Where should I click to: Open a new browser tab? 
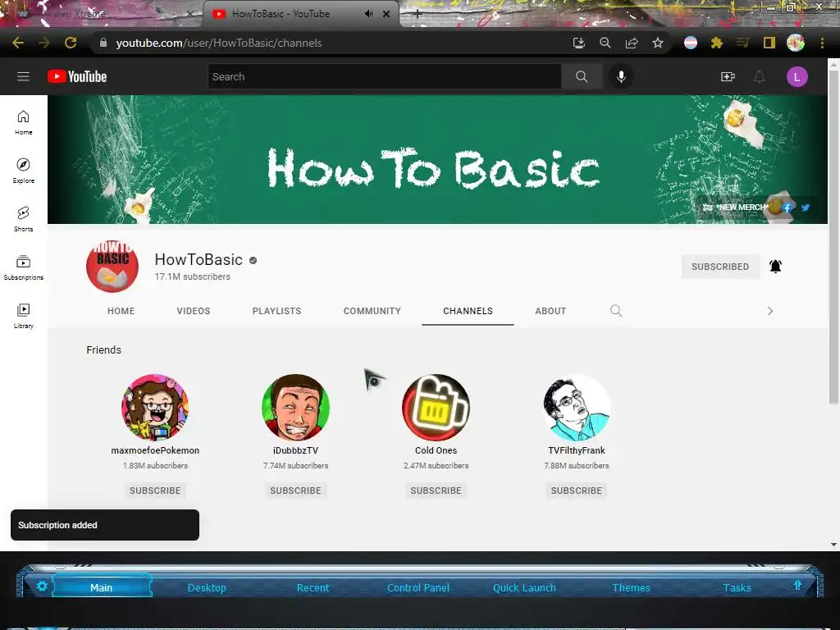(418, 15)
